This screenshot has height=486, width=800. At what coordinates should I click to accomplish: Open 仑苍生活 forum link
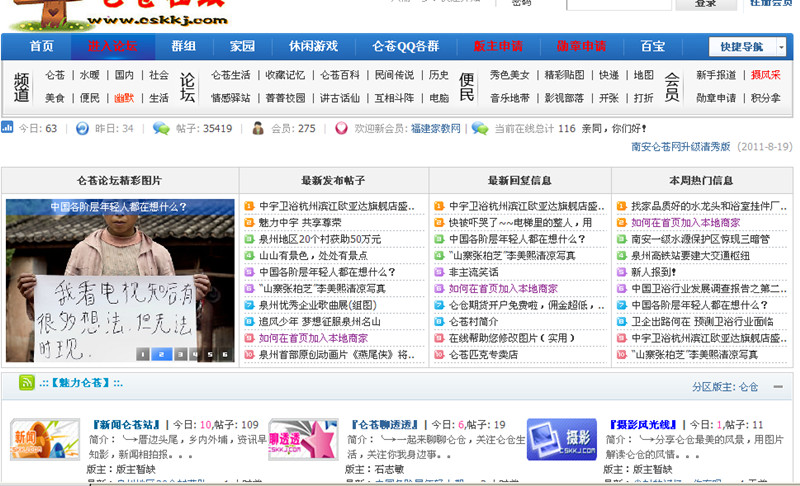coord(231,75)
